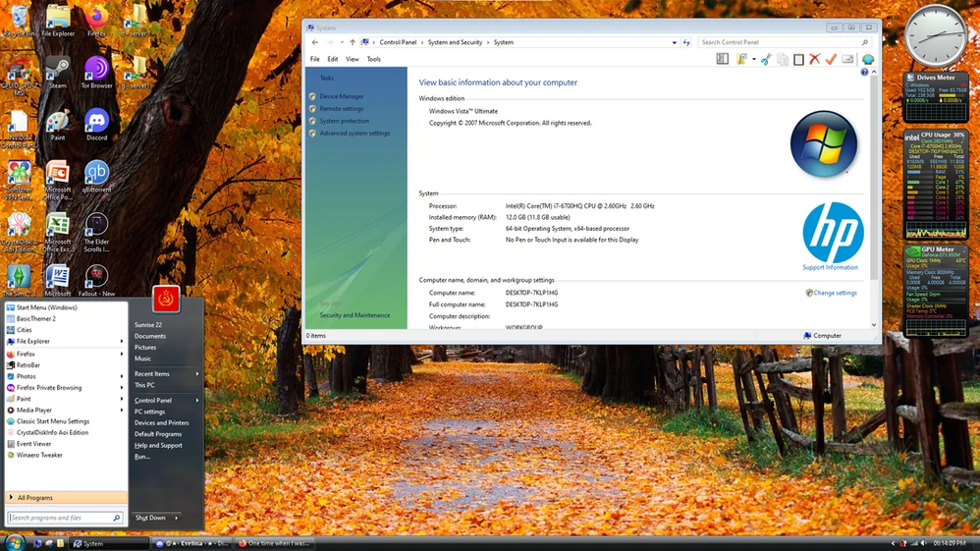Click Change settings link

(835, 293)
